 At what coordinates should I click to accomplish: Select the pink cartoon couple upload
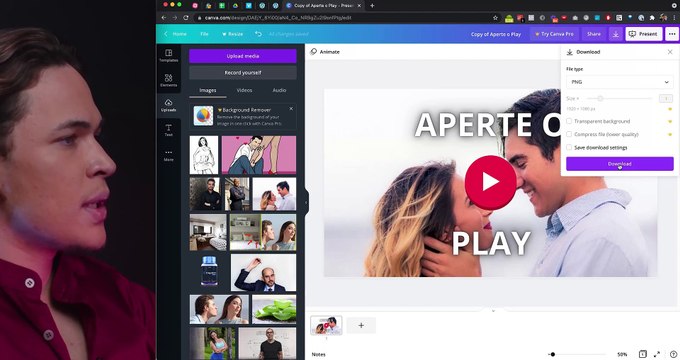[259, 155]
